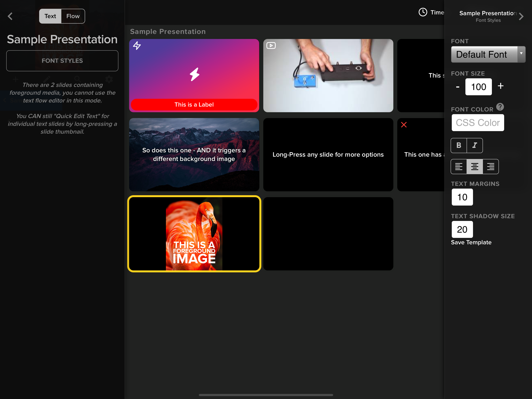Click the Timer clock icon
This screenshot has height=399, width=532.
[423, 12]
